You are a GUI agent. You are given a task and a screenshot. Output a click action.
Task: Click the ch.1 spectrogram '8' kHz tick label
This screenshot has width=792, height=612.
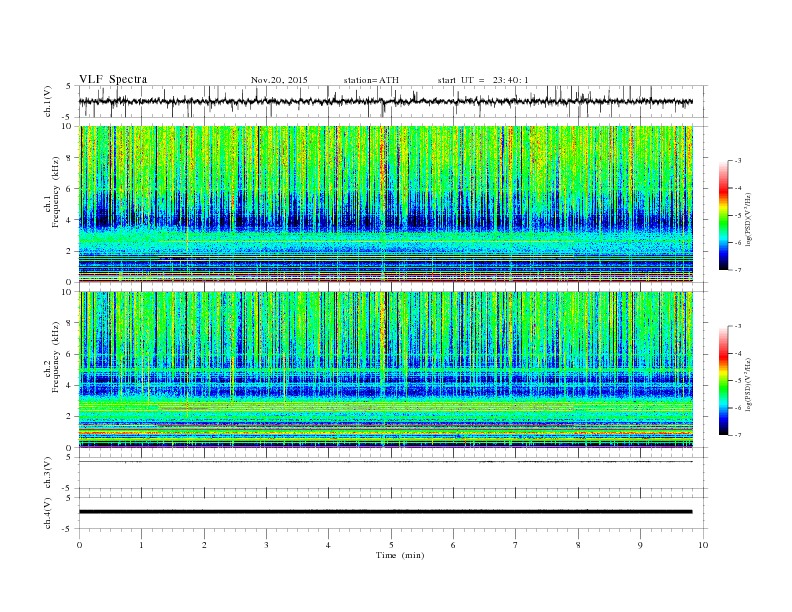[70, 158]
